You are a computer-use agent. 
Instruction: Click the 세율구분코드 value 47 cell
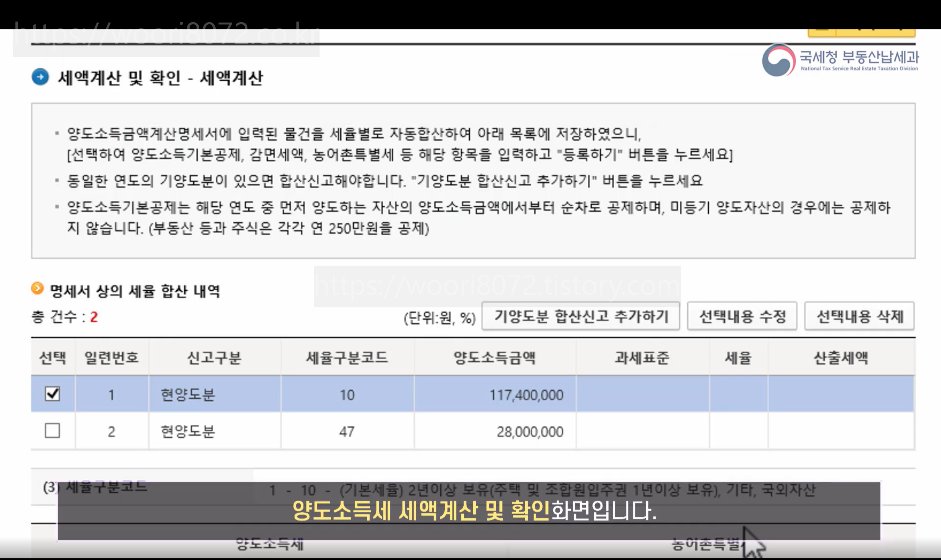pos(347,431)
